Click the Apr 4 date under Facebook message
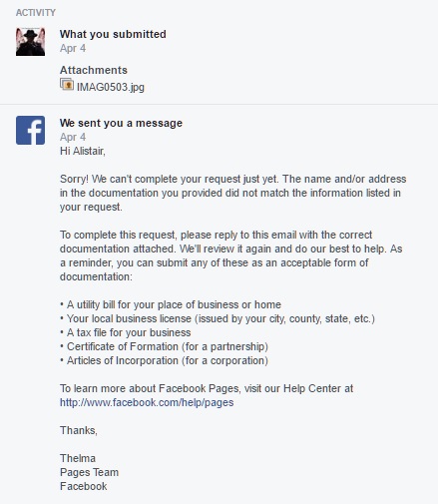 [73, 137]
